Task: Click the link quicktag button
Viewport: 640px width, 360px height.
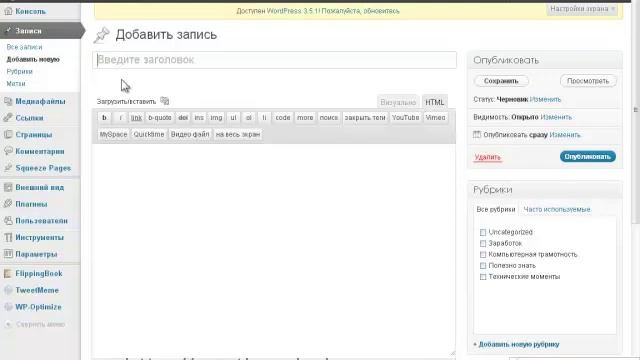Action: point(136,118)
